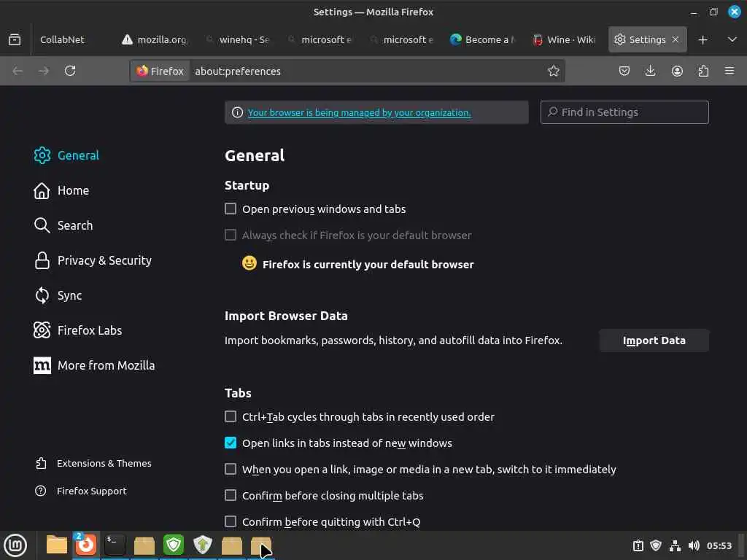
Task: Click the 05:53 clock in the panel
Action: (719, 545)
